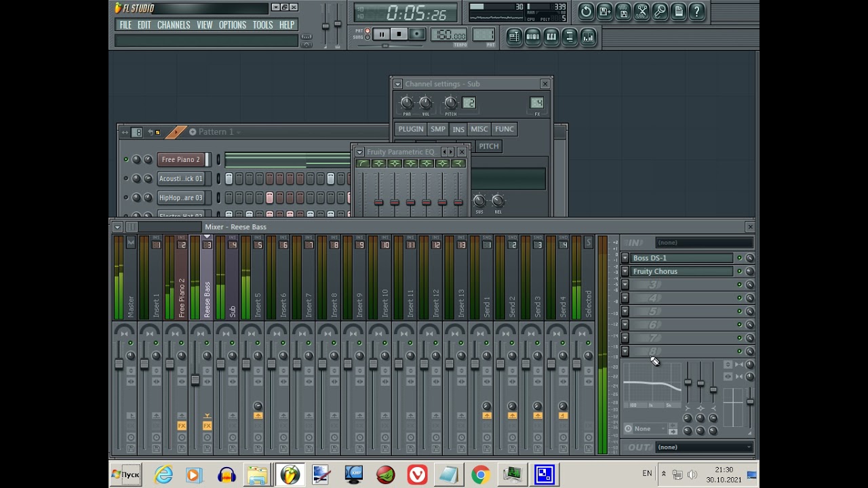Image resolution: width=868 pixels, height=488 pixels.
Task: Open Internet Explorer from the taskbar
Action: pos(163,475)
